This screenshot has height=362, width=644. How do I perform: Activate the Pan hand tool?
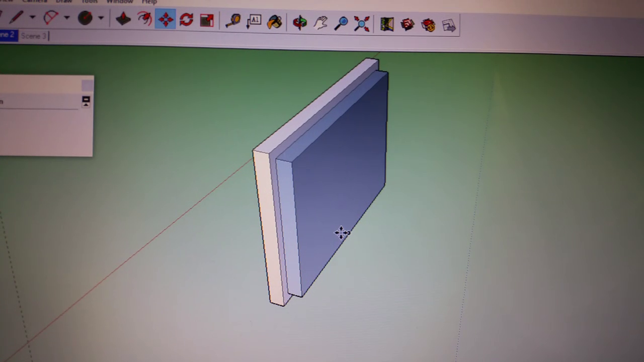(320, 23)
